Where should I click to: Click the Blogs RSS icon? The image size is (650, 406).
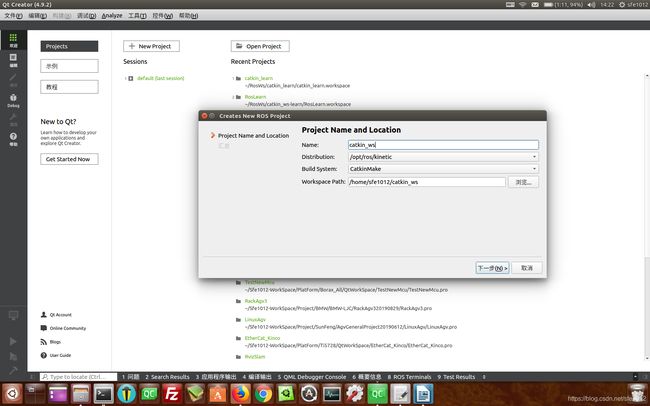(44, 342)
